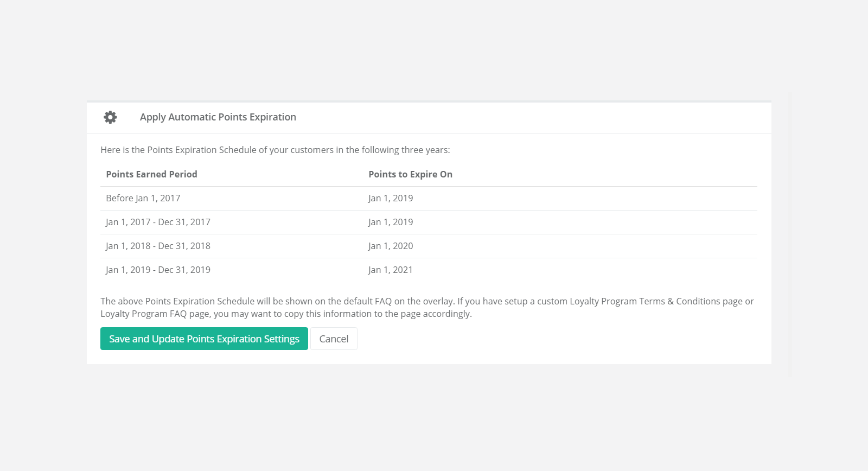Image resolution: width=868 pixels, height=471 pixels.
Task: Select the Points to Expire On column header
Action: (x=411, y=174)
